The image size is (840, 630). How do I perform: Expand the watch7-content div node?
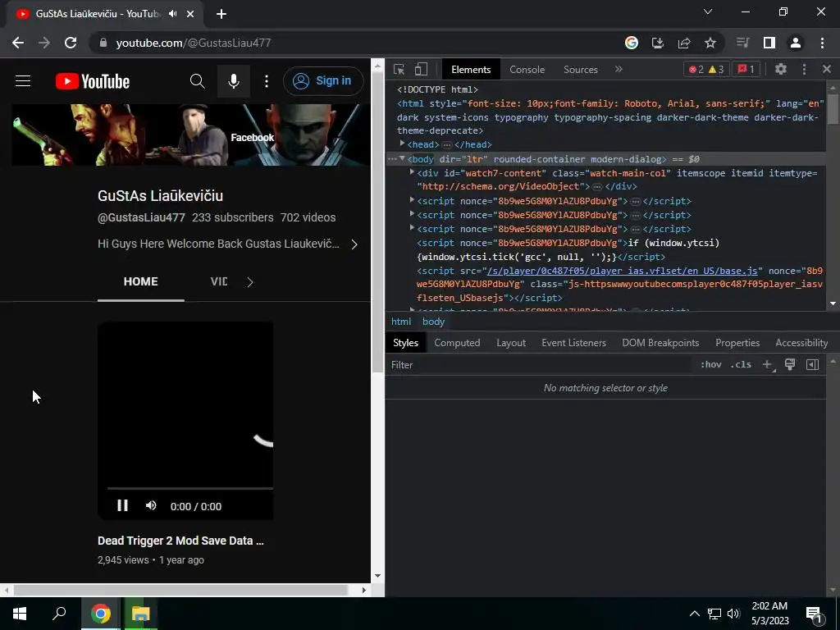click(x=412, y=172)
